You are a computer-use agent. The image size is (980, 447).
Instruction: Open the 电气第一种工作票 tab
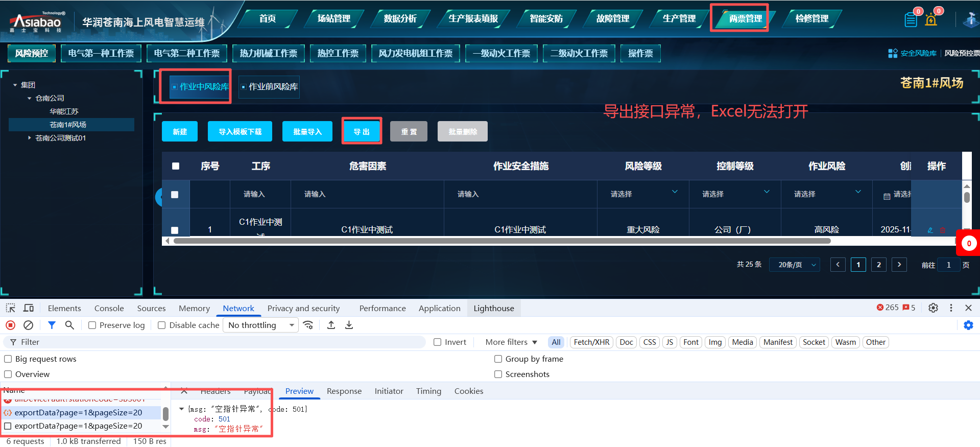pyautogui.click(x=101, y=53)
